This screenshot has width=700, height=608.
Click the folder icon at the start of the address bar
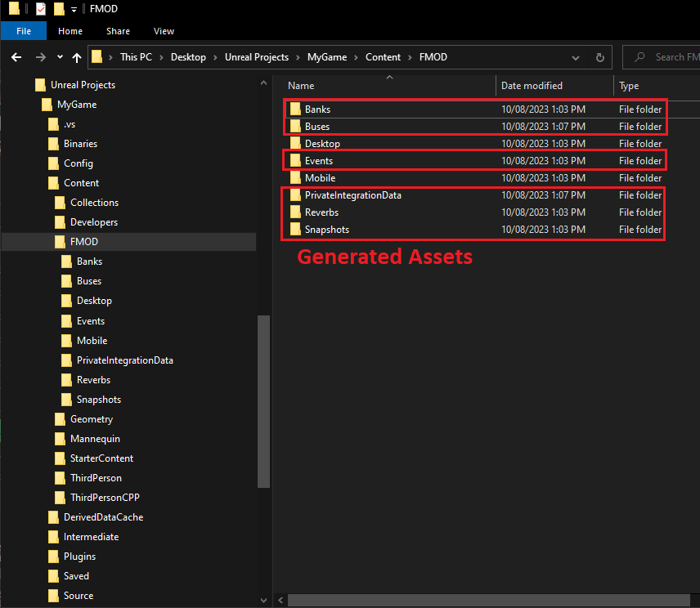(96, 57)
